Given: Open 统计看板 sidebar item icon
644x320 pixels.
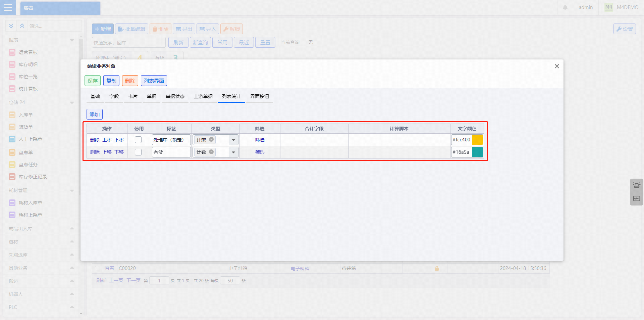Looking at the screenshot, I should (x=12, y=89).
